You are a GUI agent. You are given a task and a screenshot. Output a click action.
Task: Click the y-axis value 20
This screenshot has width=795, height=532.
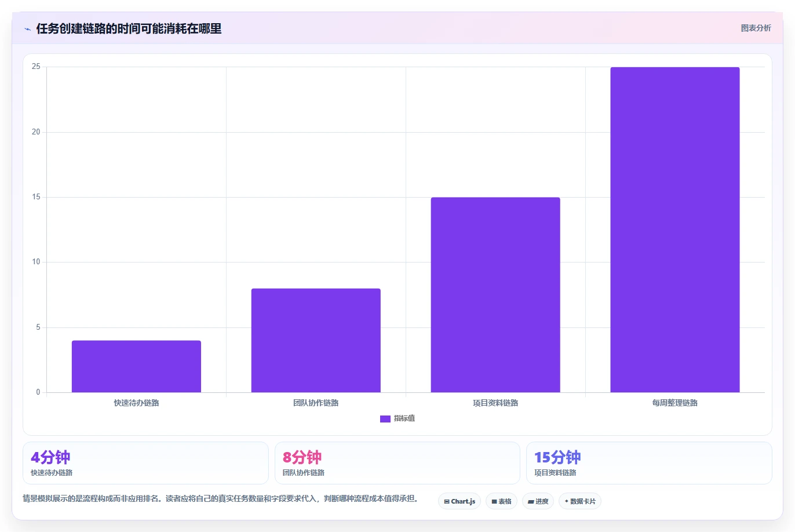(36, 132)
